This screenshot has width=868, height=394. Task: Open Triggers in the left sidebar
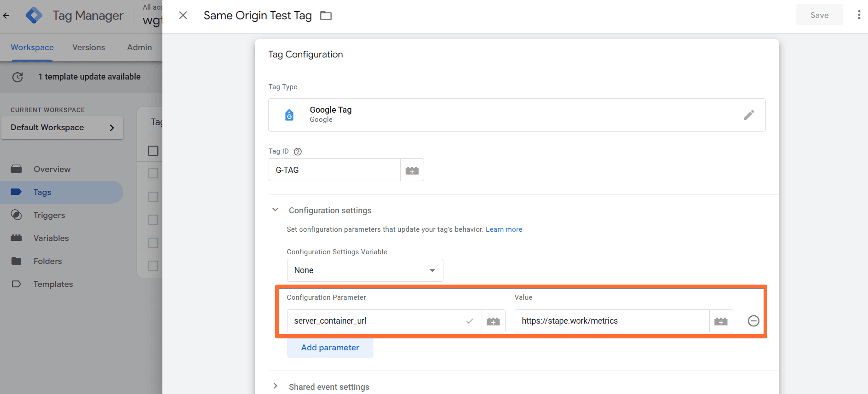coord(49,215)
